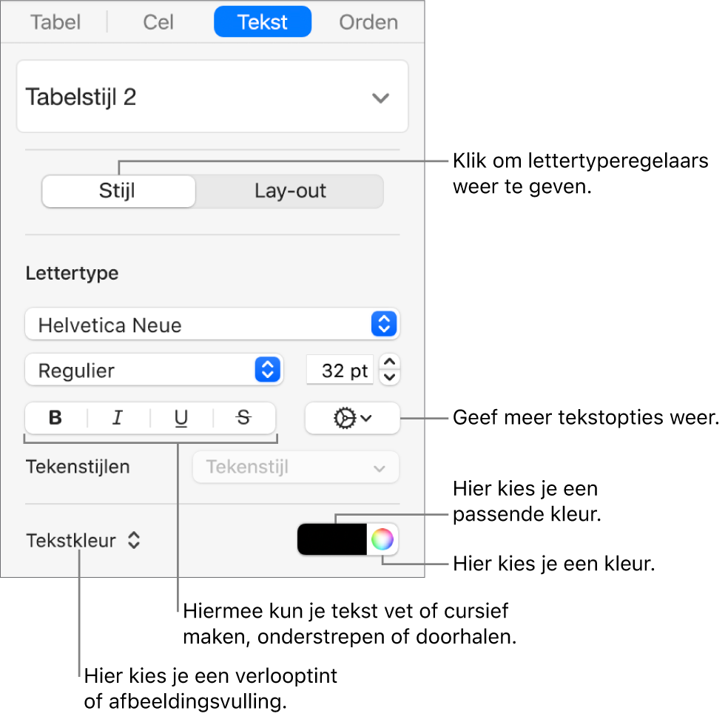Switch to the Tekst tab
The width and height of the screenshot is (728, 722).
262,21
